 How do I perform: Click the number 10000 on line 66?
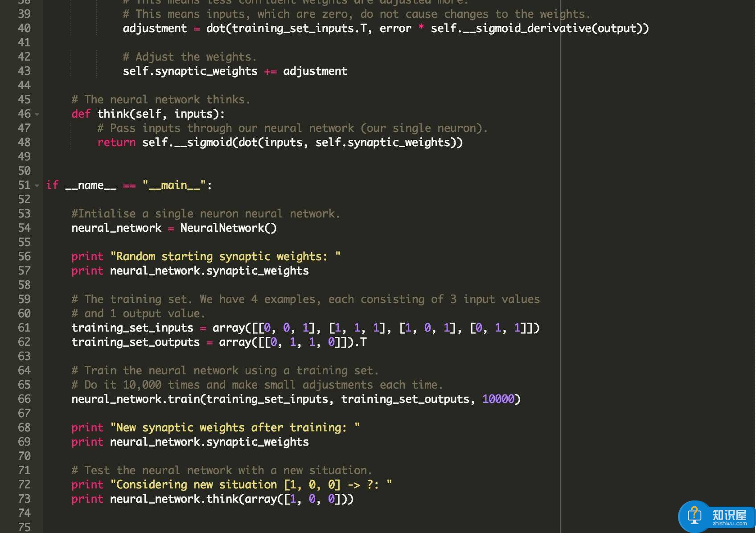pyautogui.click(x=498, y=399)
